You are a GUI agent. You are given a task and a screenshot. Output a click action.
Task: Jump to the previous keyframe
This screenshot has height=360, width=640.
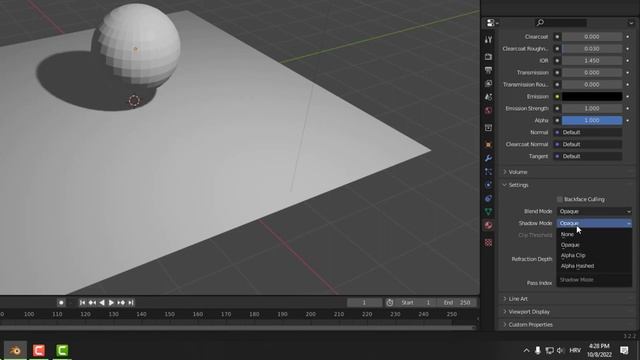[92, 302]
